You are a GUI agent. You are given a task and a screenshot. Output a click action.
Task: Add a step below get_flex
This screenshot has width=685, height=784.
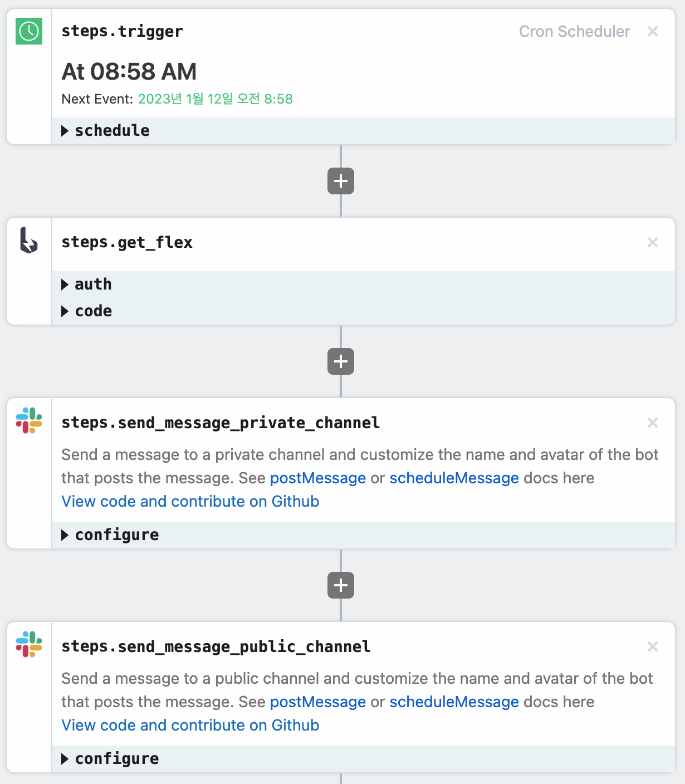pos(341,361)
